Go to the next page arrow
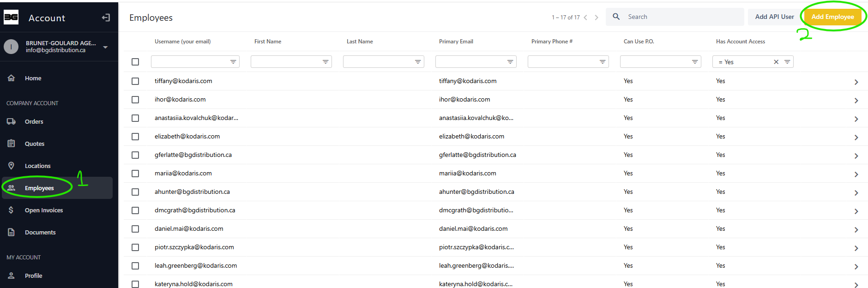 click(597, 18)
